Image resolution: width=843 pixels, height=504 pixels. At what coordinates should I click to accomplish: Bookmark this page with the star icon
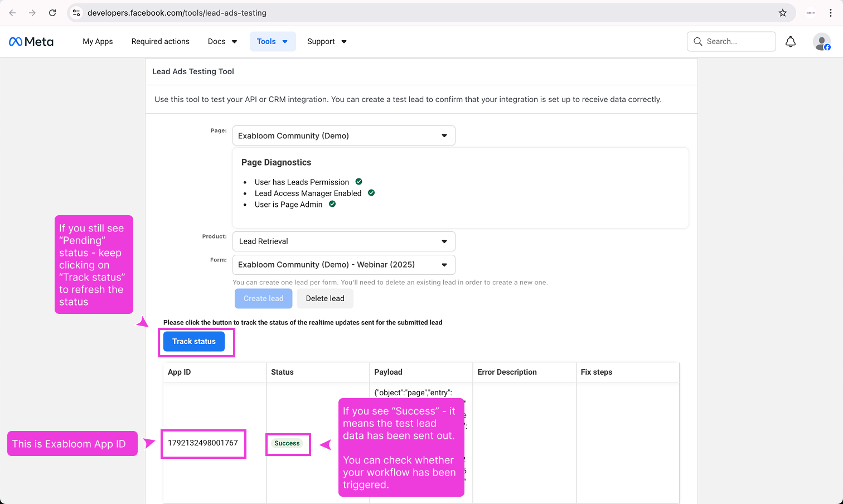pos(783,13)
